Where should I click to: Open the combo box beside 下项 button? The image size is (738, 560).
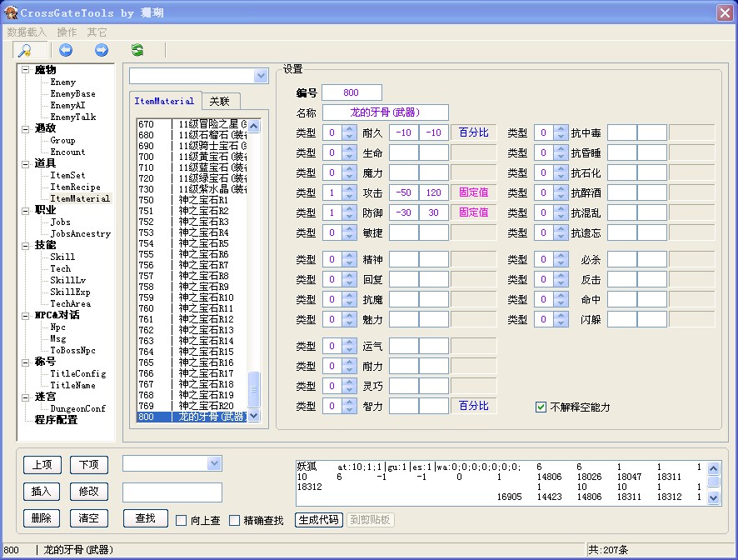pyautogui.click(x=213, y=463)
